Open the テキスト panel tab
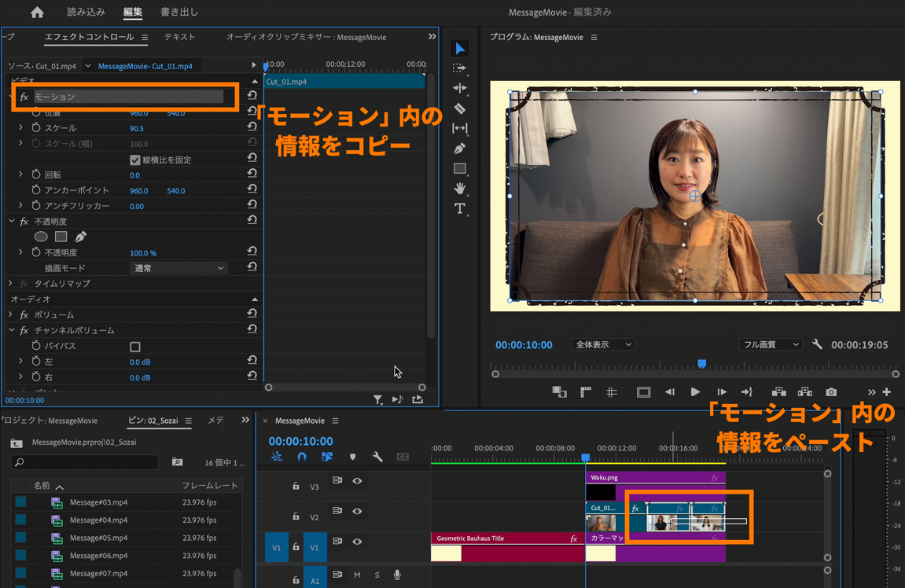This screenshot has width=905, height=588. coord(179,37)
